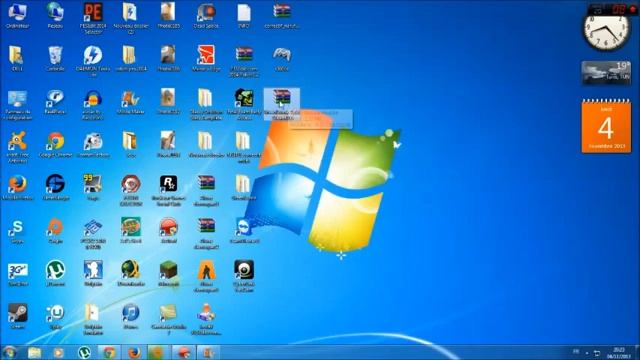This screenshot has width=640, height=360.
Task: Click the µTorrent taskbar icon
Action: click(84, 352)
